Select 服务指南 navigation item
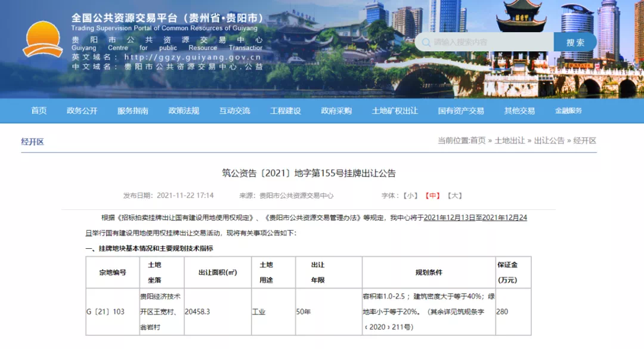 tap(132, 111)
